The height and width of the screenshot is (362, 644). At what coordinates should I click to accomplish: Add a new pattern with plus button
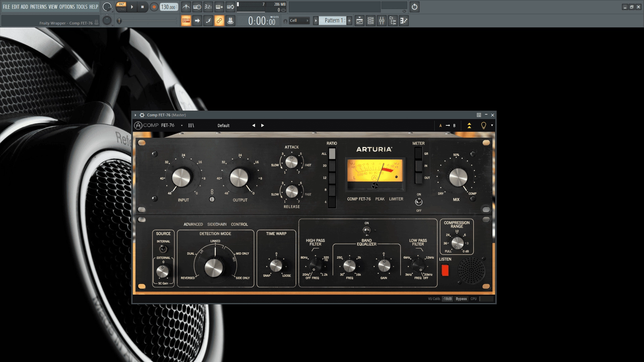349,20
